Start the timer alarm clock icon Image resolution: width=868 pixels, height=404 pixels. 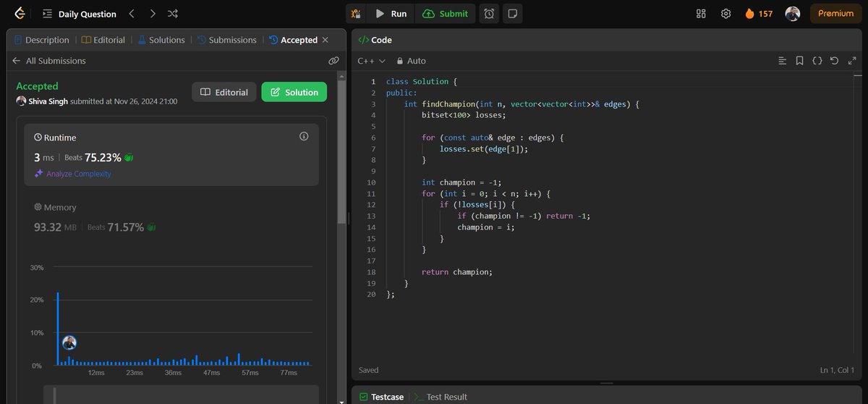[490, 14]
